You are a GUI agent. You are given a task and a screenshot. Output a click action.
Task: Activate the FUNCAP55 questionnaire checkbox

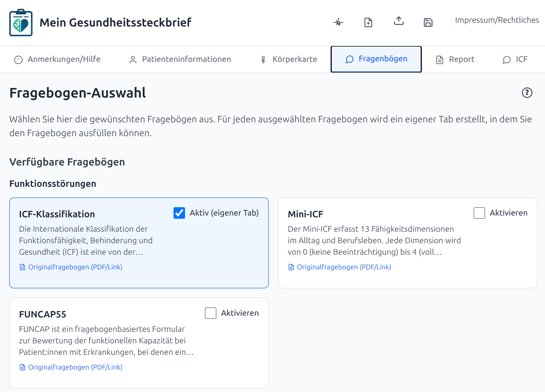211,313
